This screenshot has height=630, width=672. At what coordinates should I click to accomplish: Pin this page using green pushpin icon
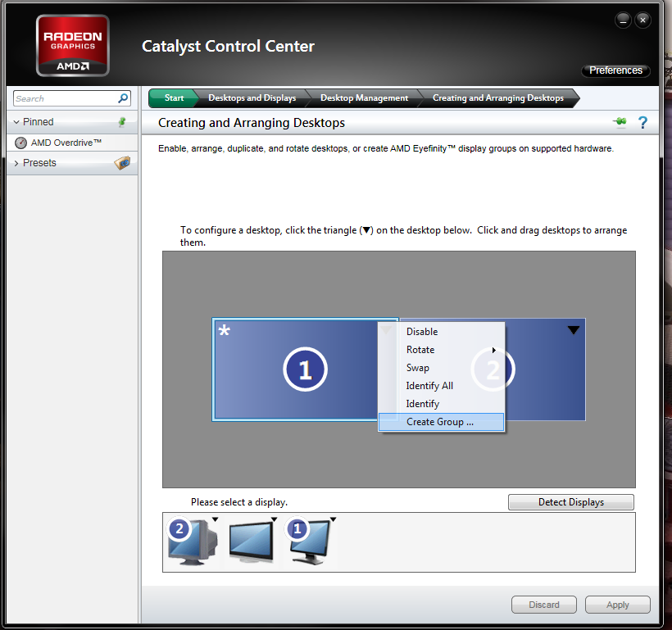pos(620,122)
